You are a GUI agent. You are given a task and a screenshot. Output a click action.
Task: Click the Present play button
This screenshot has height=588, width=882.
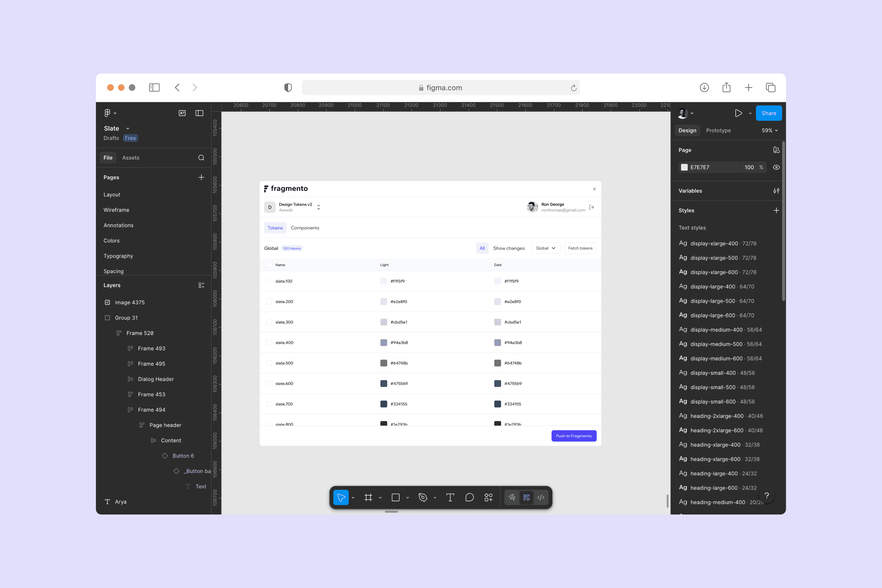(738, 113)
